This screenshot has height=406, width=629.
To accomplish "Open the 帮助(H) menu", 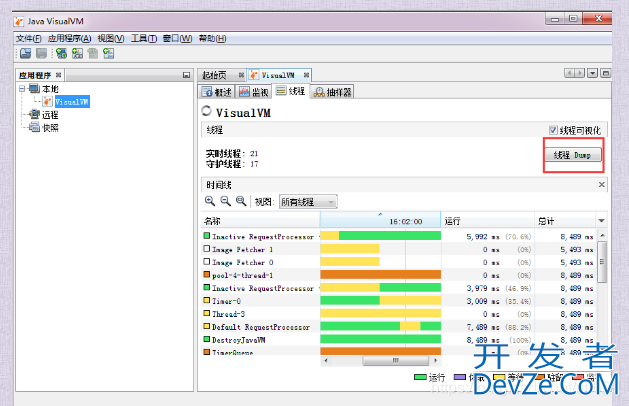I will (x=213, y=39).
